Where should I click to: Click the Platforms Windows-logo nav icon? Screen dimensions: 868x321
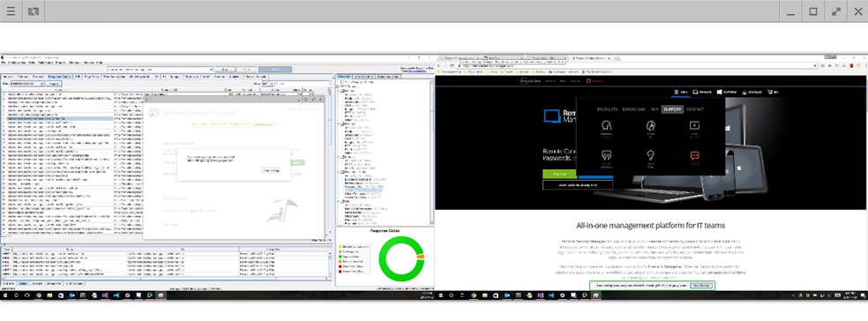[720, 92]
